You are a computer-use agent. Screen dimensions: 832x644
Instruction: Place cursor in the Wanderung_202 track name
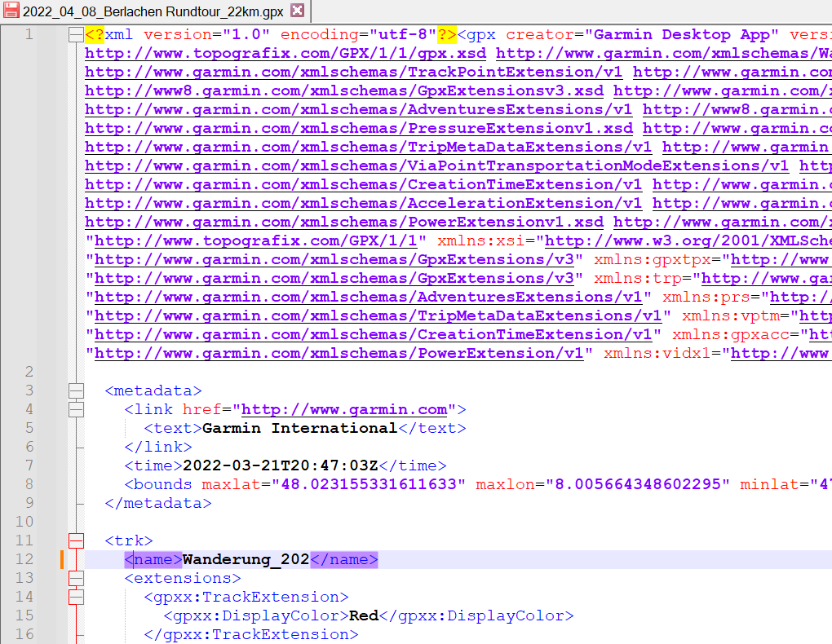246,559
